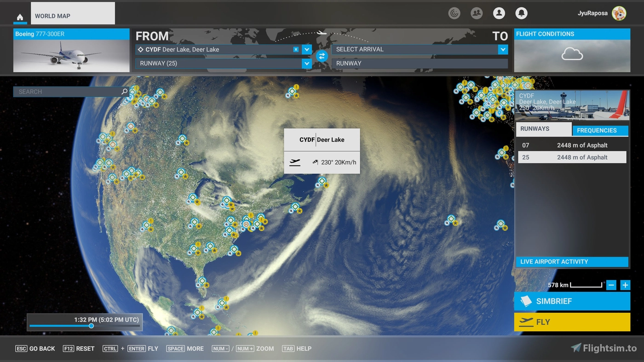Click the radar-style icon in the top bar
644x362 pixels.
(x=454, y=13)
